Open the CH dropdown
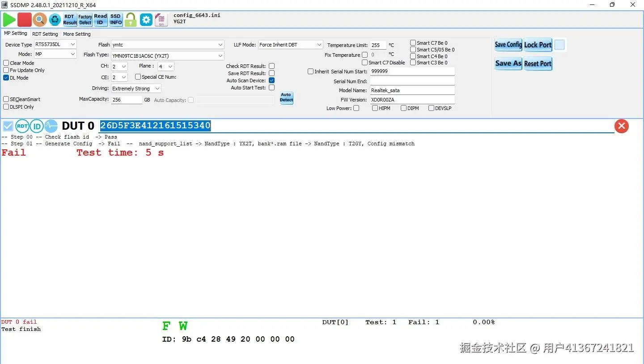Screen dimensions: 644x364 (x=119, y=66)
